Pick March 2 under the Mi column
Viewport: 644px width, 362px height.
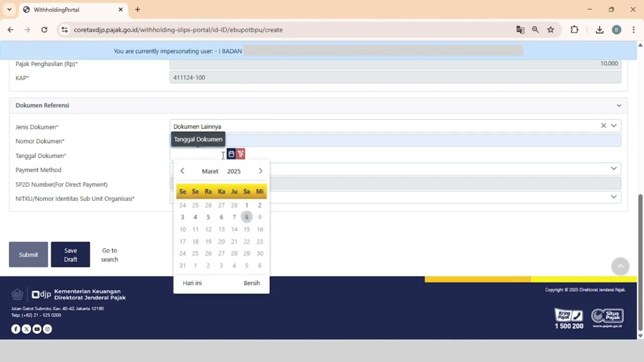[260, 205]
